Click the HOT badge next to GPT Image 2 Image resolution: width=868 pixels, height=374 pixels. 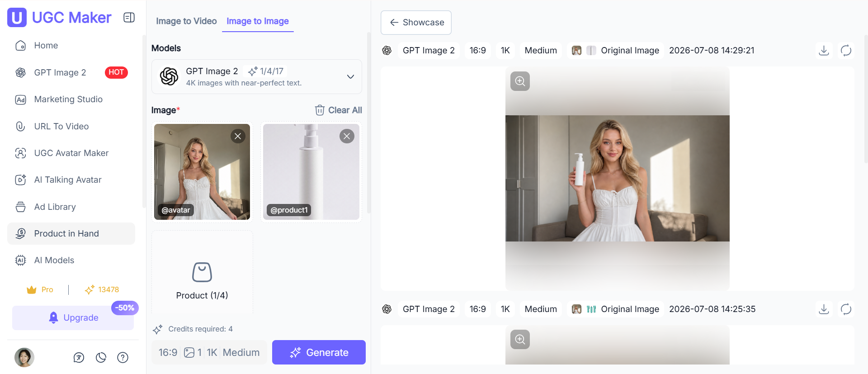pyautogui.click(x=116, y=72)
